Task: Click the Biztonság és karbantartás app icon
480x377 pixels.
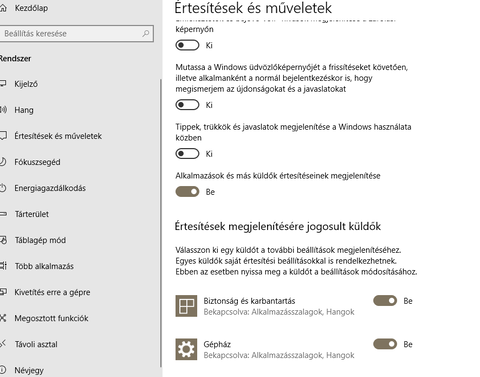Action: 186,306
